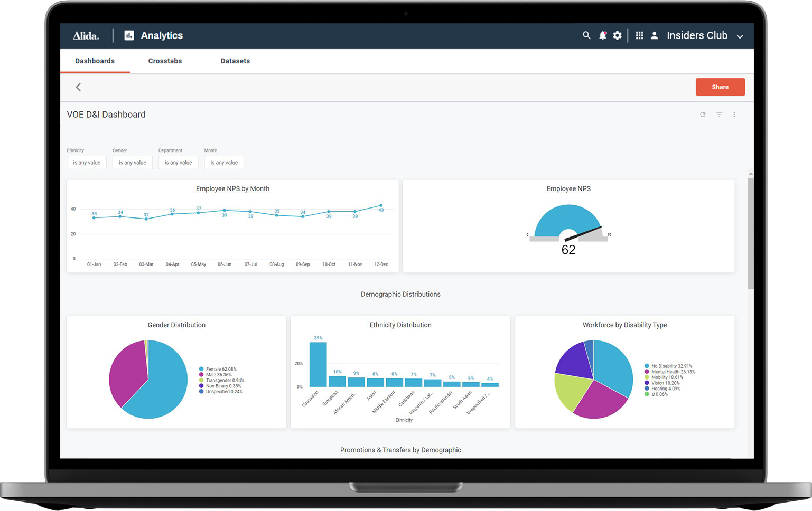The width and height of the screenshot is (812, 511).
Task: Open the notifications bell
Action: pos(603,35)
